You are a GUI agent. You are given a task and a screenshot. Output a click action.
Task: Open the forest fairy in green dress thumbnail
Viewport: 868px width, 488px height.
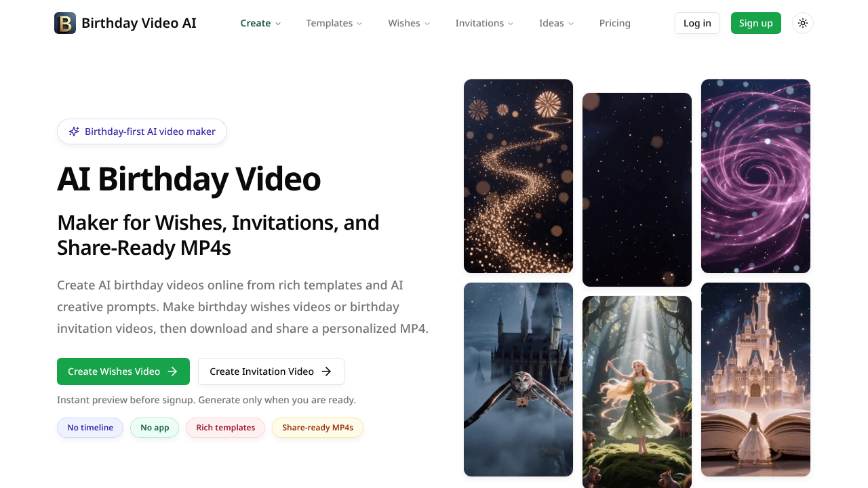click(x=637, y=392)
